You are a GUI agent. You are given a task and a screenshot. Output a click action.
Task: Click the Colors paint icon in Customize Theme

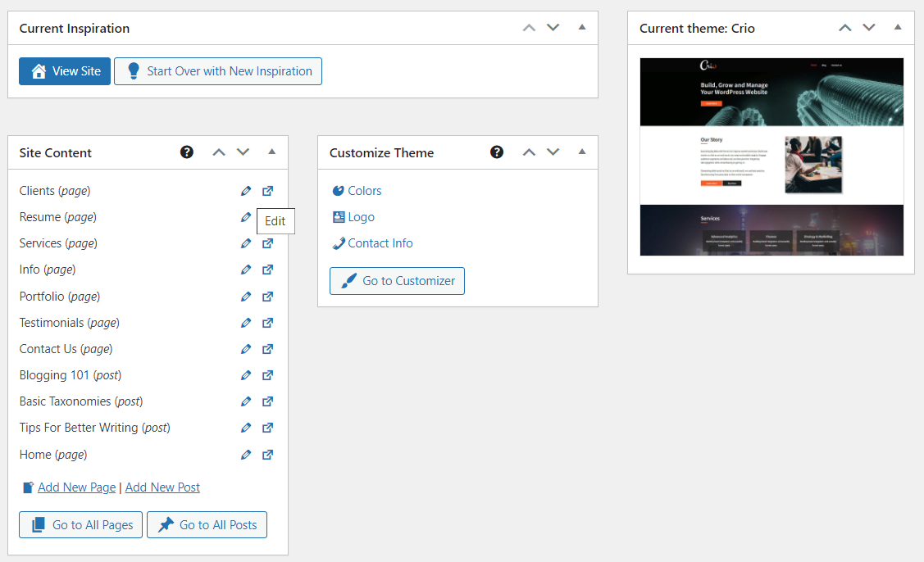(338, 190)
